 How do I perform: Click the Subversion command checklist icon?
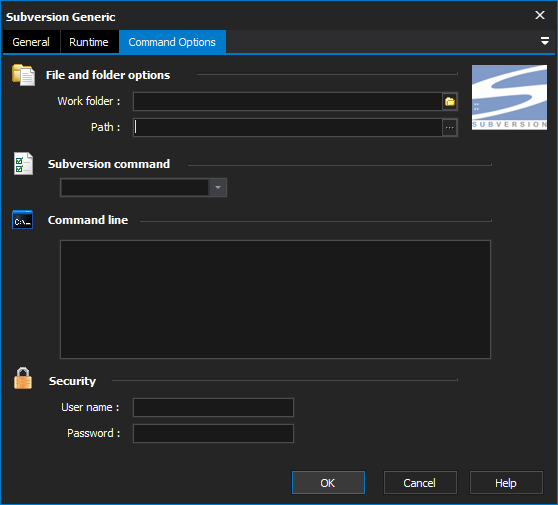click(23, 164)
